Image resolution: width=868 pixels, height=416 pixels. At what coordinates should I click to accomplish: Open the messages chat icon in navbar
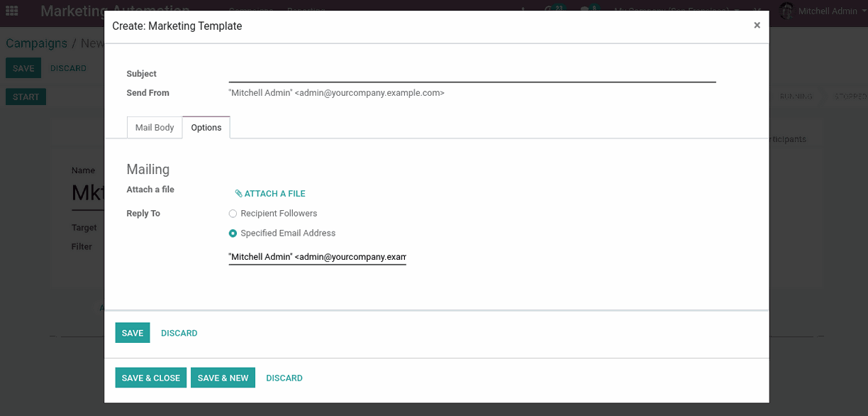589,11
